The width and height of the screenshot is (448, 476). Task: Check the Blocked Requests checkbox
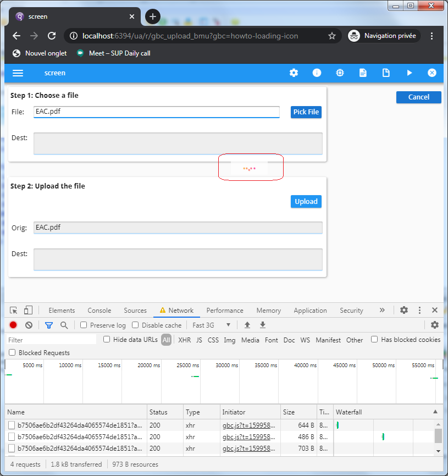click(x=12, y=353)
